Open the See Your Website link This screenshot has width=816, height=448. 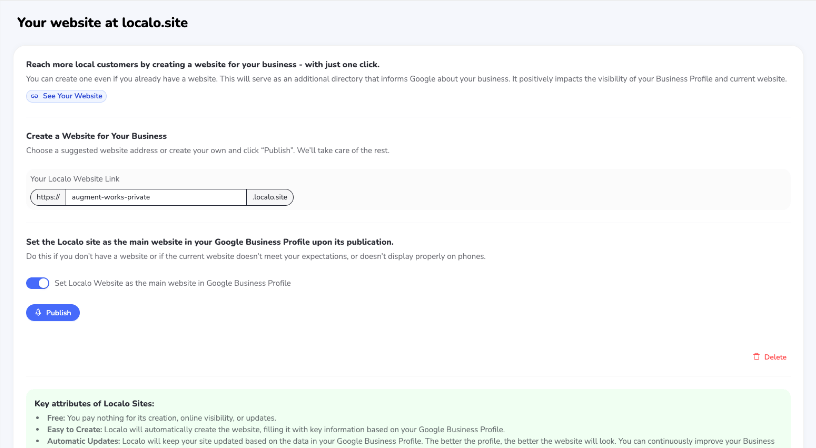tap(72, 96)
